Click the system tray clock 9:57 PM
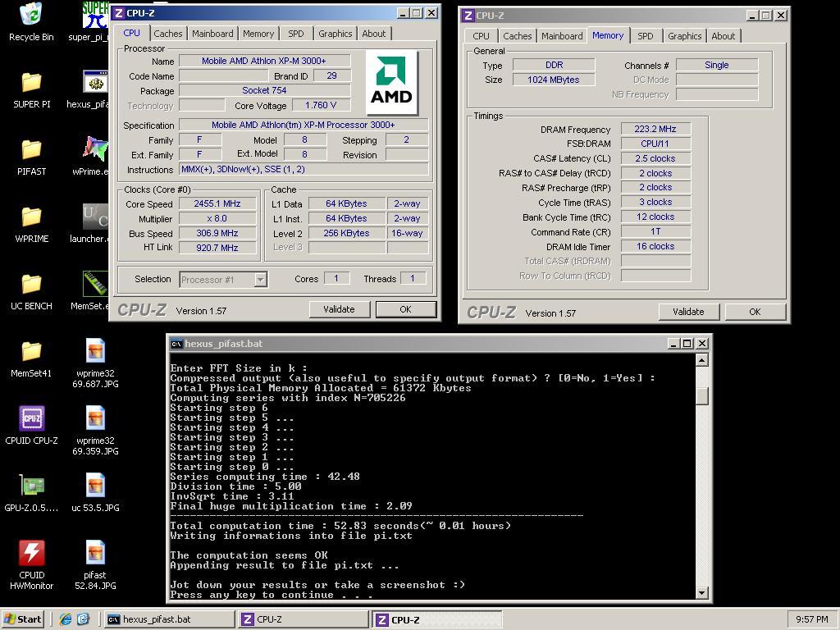The height and width of the screenshot is (630, 840). pyautogui.click(x=811, y=619)
